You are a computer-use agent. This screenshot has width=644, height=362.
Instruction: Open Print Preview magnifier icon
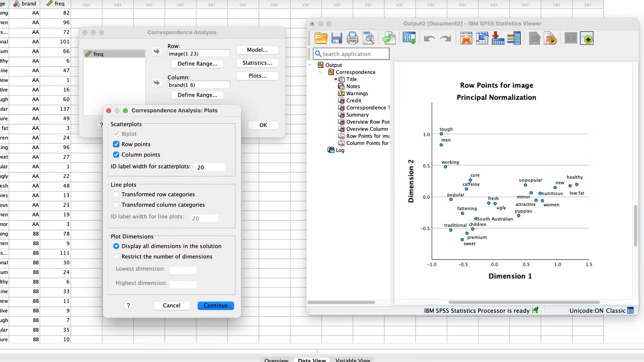[369, 38]
